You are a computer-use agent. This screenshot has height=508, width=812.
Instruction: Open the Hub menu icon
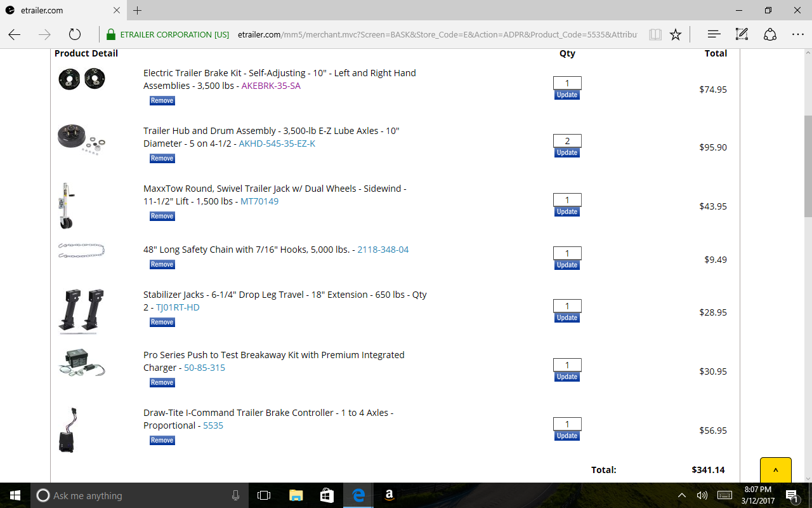pyautogui.click(x=714, y=34)
